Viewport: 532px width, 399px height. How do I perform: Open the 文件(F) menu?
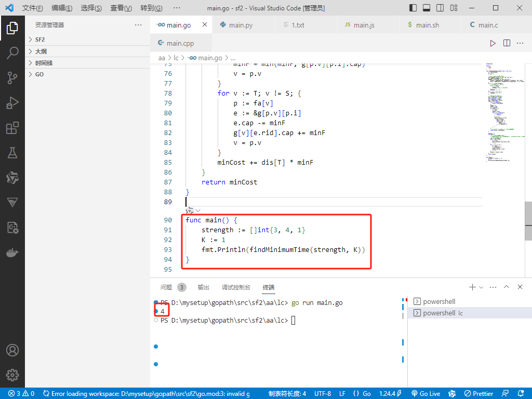[x=33, y=8]
